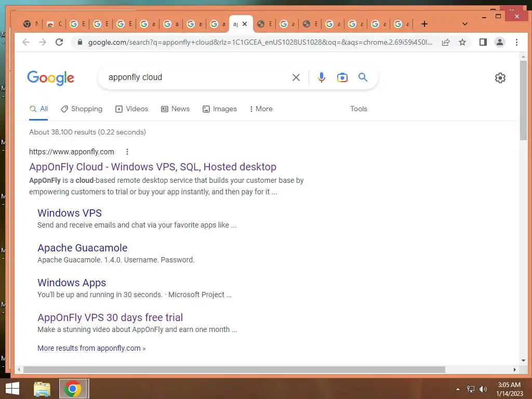This screenshot has width=532, height=399.
Task: Switch to Shopping results tab
Action: click(x=82, y=109)
